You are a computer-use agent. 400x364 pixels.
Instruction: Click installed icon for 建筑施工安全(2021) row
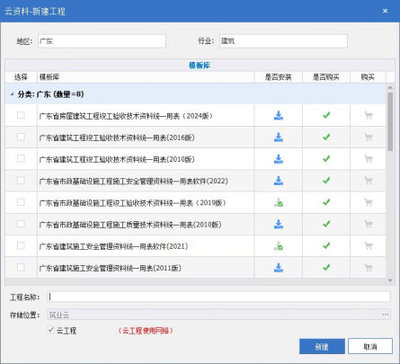coord(278,246)
